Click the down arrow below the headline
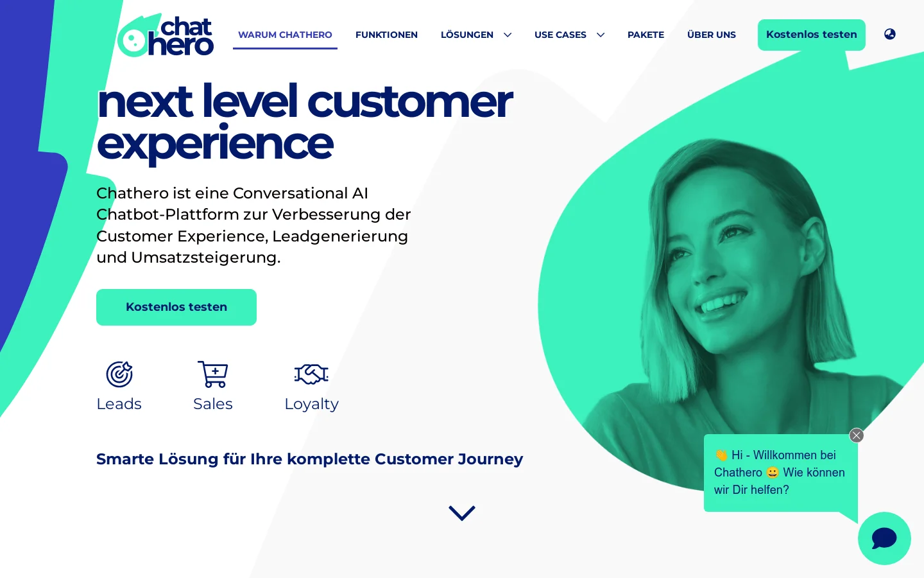Viewport: 924px width, 578px height. (462, 513)
